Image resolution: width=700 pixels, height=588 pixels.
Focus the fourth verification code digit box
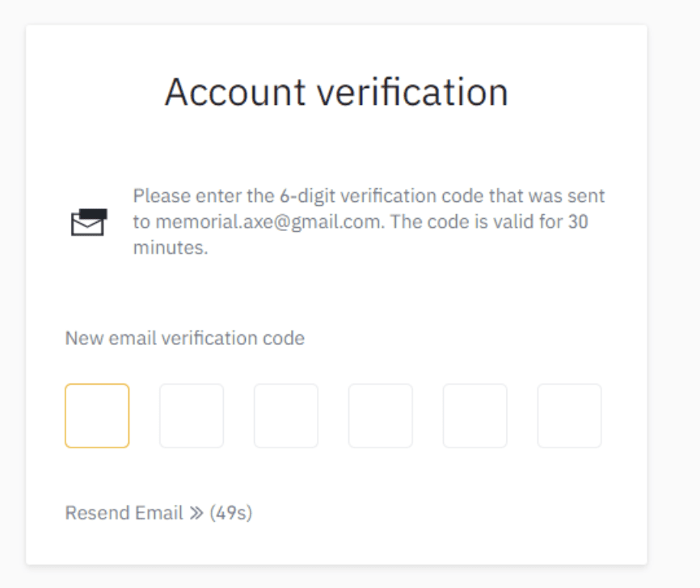pyautogui.click(x=381, y=415)
